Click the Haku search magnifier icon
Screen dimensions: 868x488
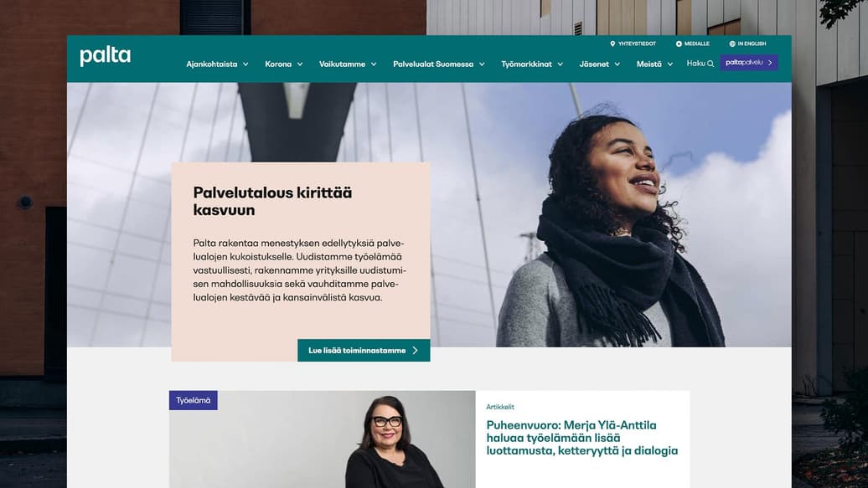(x=710, y=64)
